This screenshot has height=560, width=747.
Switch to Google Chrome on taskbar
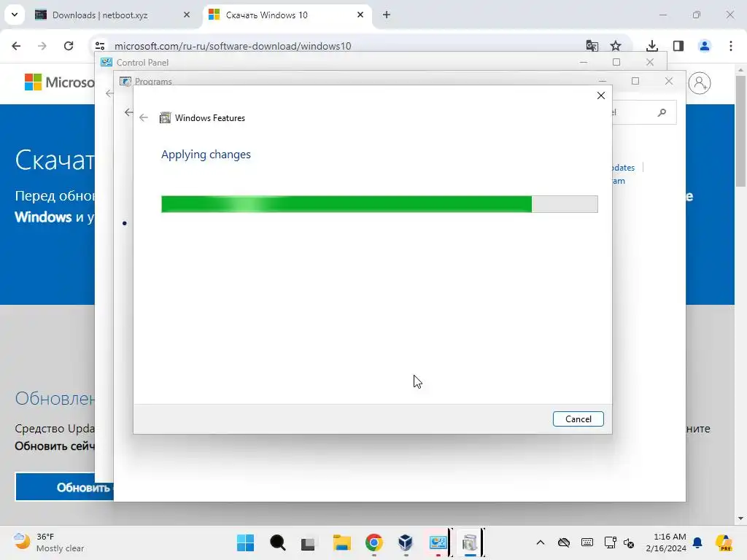374,542
